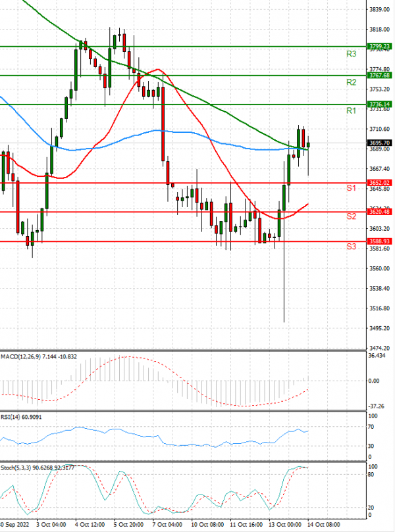Click the 3818.00 price axis value

(x=379, y=30)
